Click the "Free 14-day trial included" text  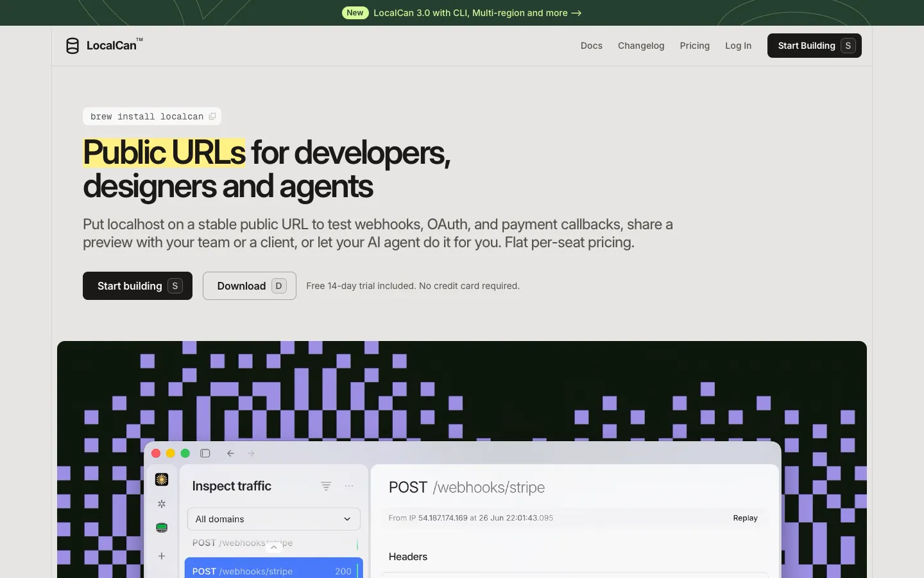point(361,286)
